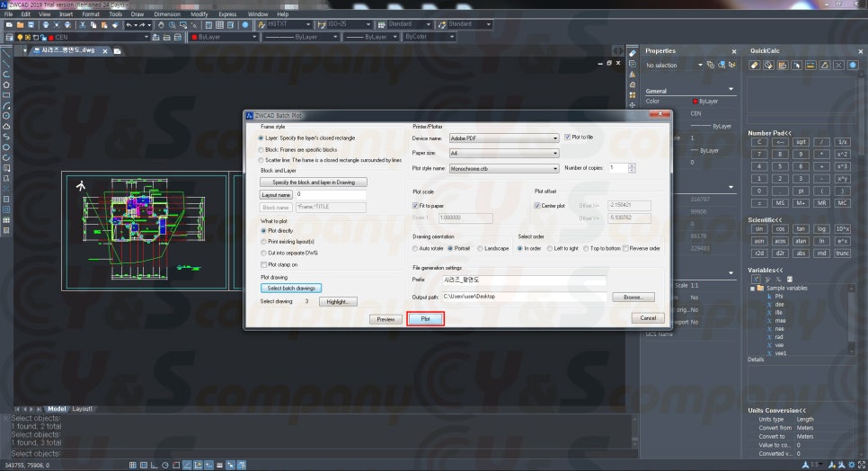Toggle Center plot checkbox
The width and height of the screenshot is (868, 471).
tap(537, 205)
